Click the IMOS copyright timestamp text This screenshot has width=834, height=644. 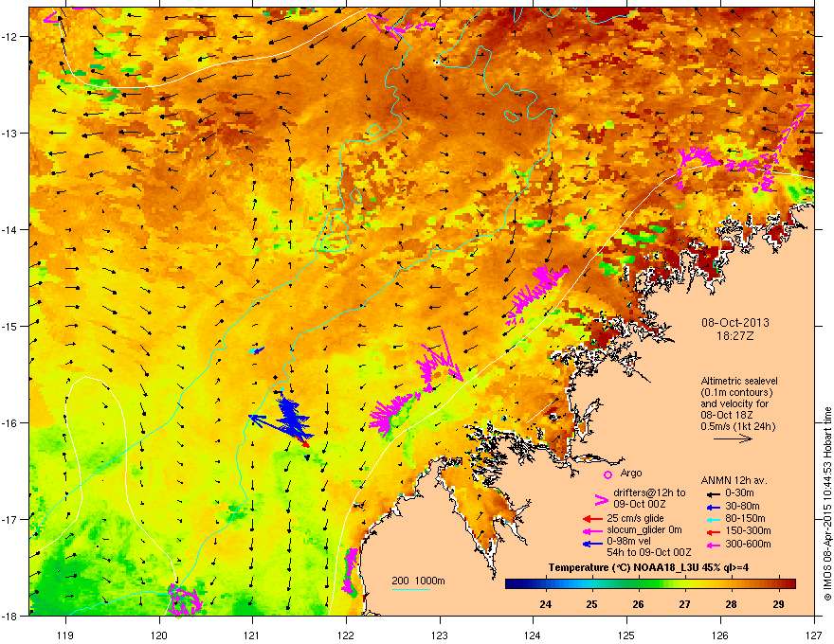(827, 504)
